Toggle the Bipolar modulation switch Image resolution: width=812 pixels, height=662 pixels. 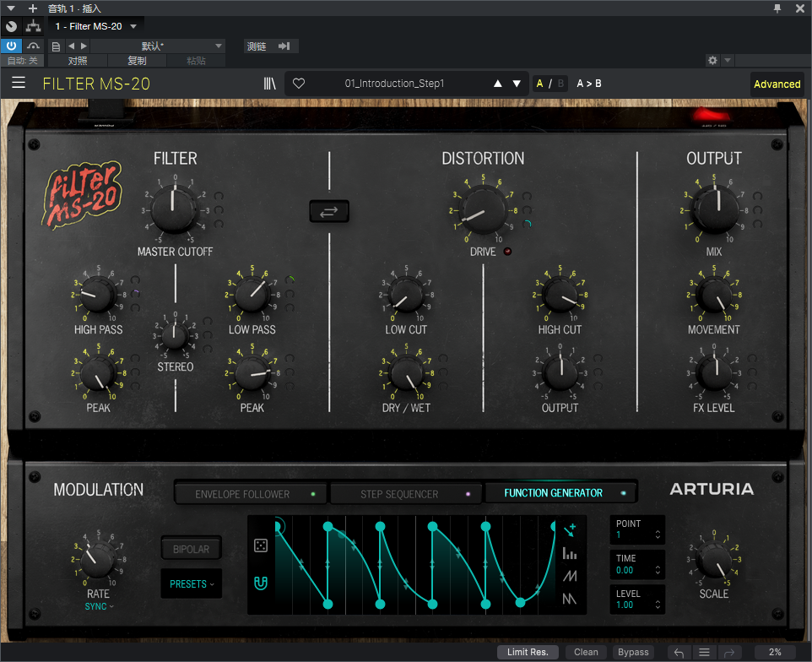pos(191,549)
